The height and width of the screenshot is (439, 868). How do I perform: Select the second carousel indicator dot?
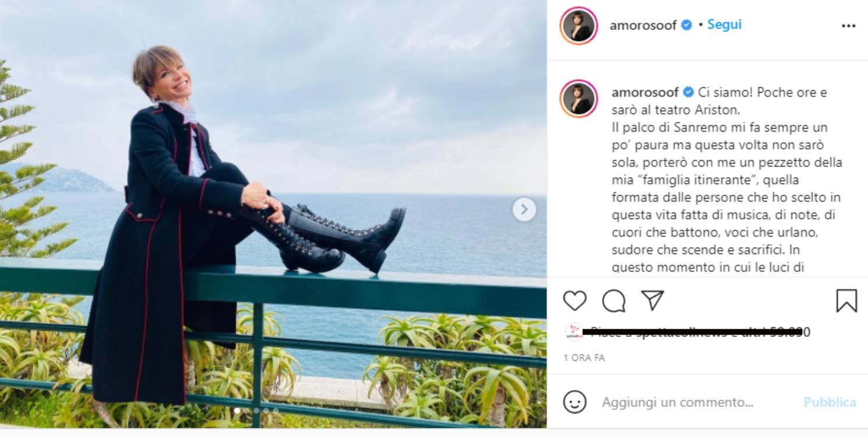[x=256, y=410]
